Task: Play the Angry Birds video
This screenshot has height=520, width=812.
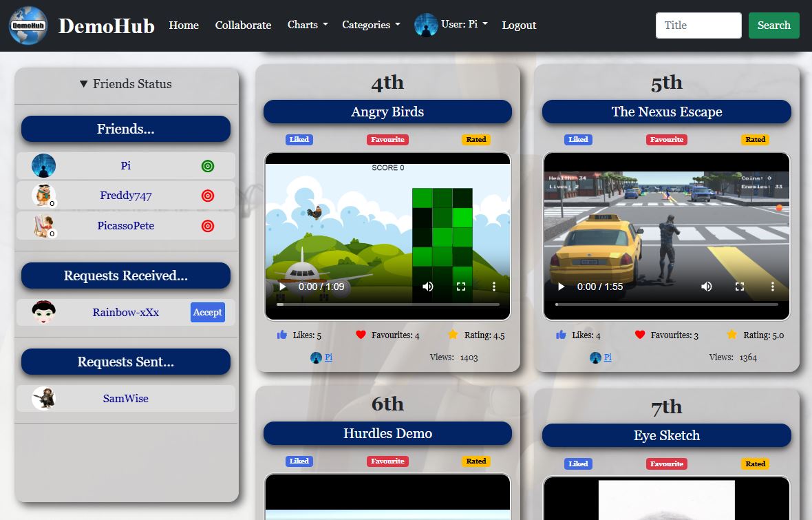Action: coord(282,287)
